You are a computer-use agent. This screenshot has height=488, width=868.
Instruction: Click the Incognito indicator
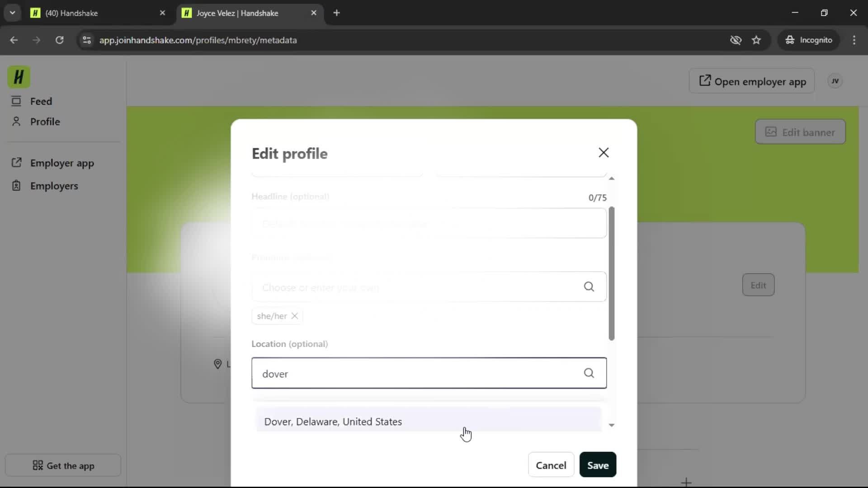[x=809, y=40]
